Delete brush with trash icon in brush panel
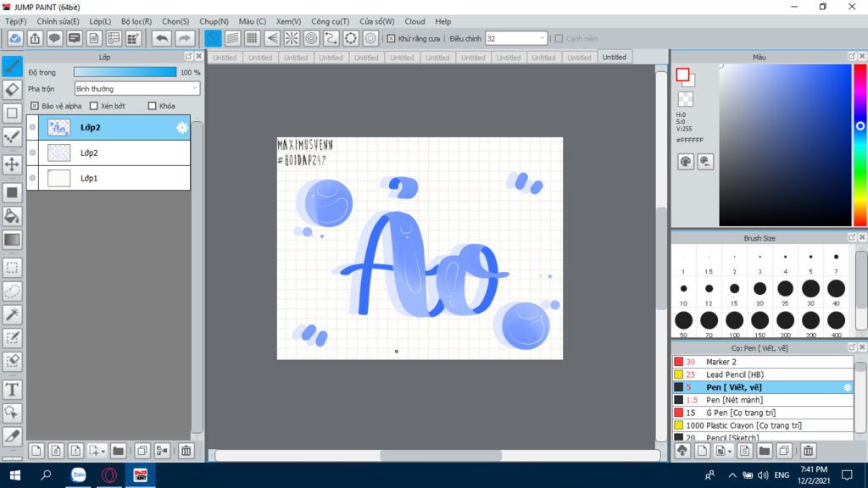 click(x=808, y=451)
